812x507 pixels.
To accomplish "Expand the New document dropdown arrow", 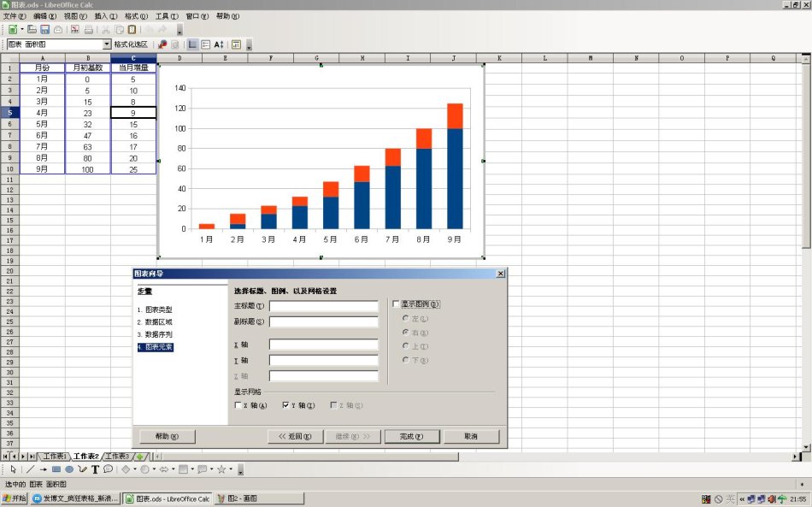I will click(22, 30).
